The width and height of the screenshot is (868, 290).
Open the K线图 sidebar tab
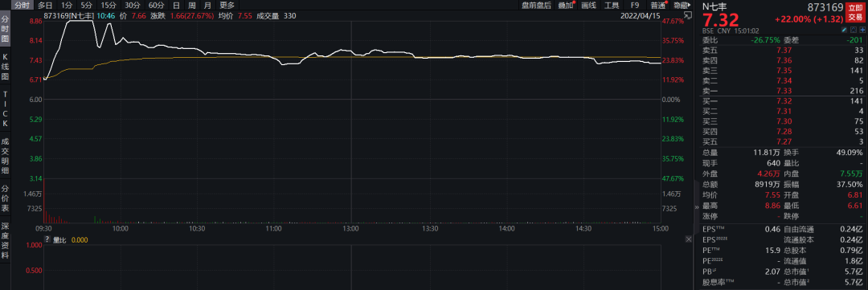click(5, 67)
